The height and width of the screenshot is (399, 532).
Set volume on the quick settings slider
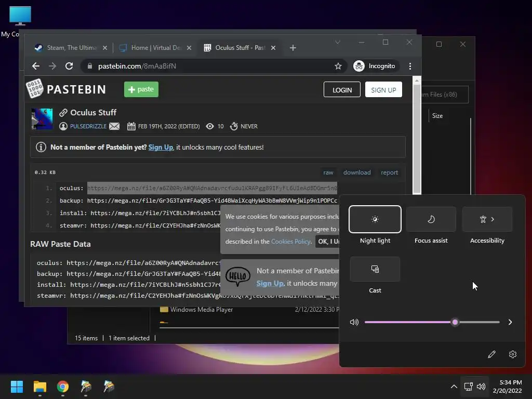point(432,322)
